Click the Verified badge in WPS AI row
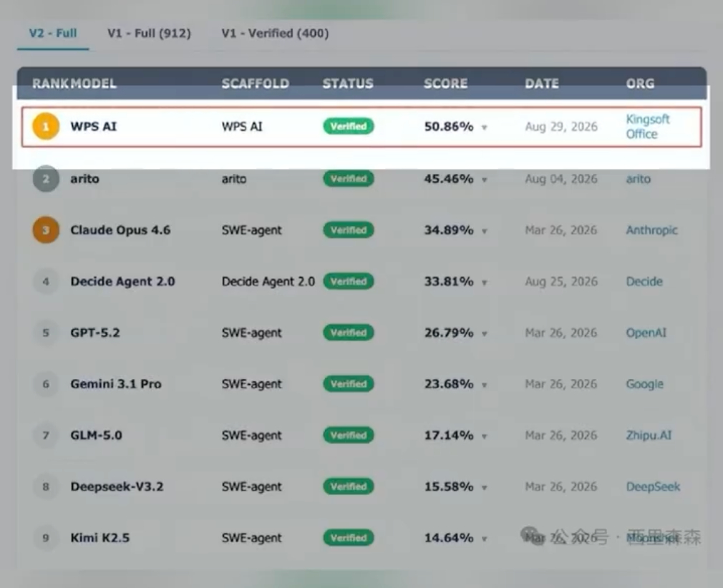Viewport: 723px width, 588px height. tap(349, 127)
